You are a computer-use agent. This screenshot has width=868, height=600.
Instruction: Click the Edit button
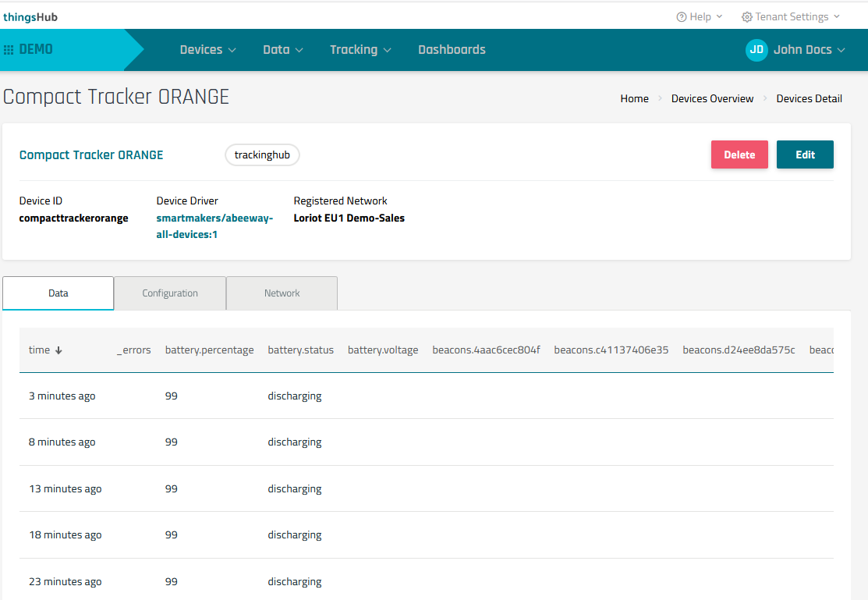(x=805, y=154)
